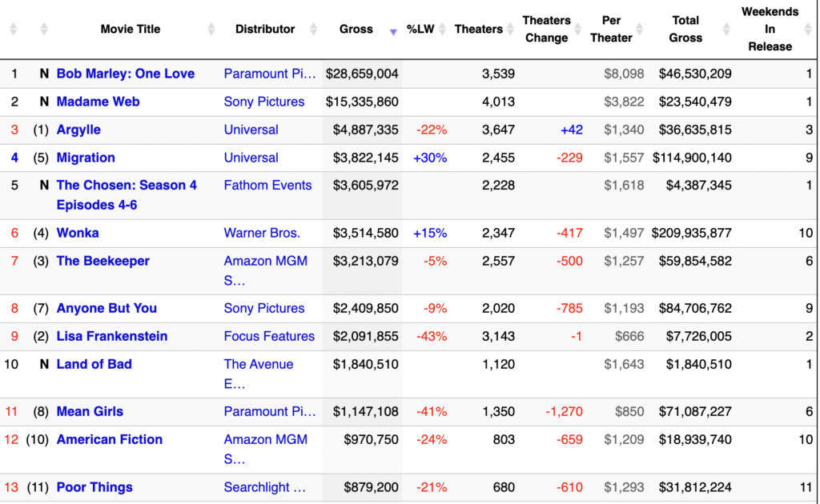This screenshot has height=504, width=820.
Task: Sort by the rank column arrows
Action: (x=14, y=30)
